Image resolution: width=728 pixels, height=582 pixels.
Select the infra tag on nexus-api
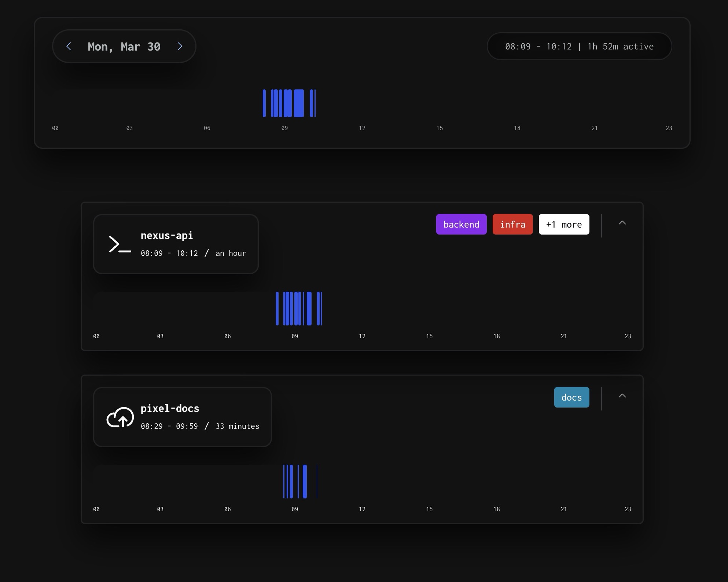click(x=512, y=224)
